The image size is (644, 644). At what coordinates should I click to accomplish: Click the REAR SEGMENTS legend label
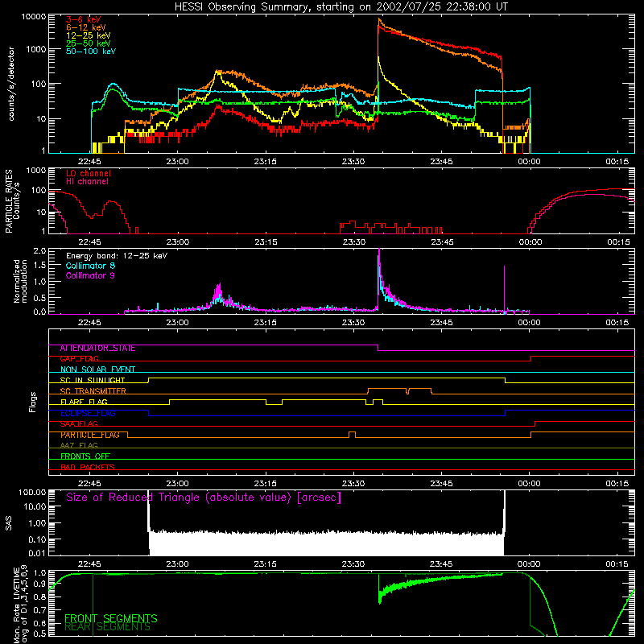[107, 627]
